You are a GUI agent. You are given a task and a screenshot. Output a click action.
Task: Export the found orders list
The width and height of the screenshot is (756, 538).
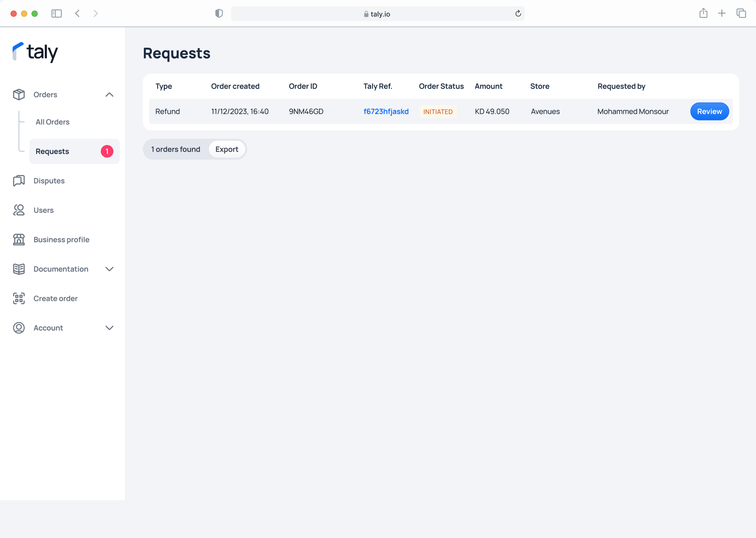(x=227, y=149)
